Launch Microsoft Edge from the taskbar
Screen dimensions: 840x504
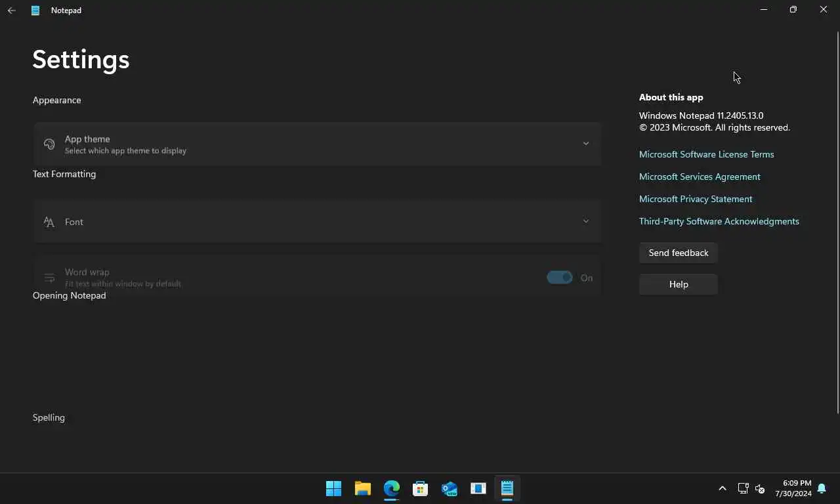(392, 488)
